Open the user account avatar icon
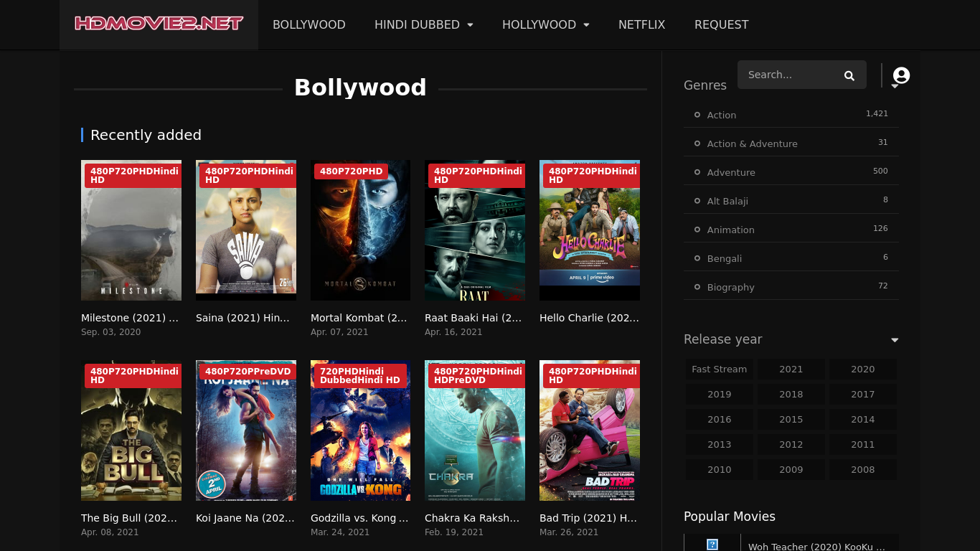Screen dimensions: 980x551 click(901, 74)
